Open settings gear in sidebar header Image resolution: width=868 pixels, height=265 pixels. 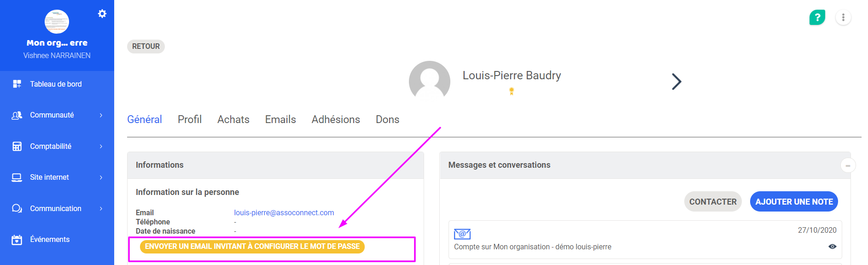[102, 14]
